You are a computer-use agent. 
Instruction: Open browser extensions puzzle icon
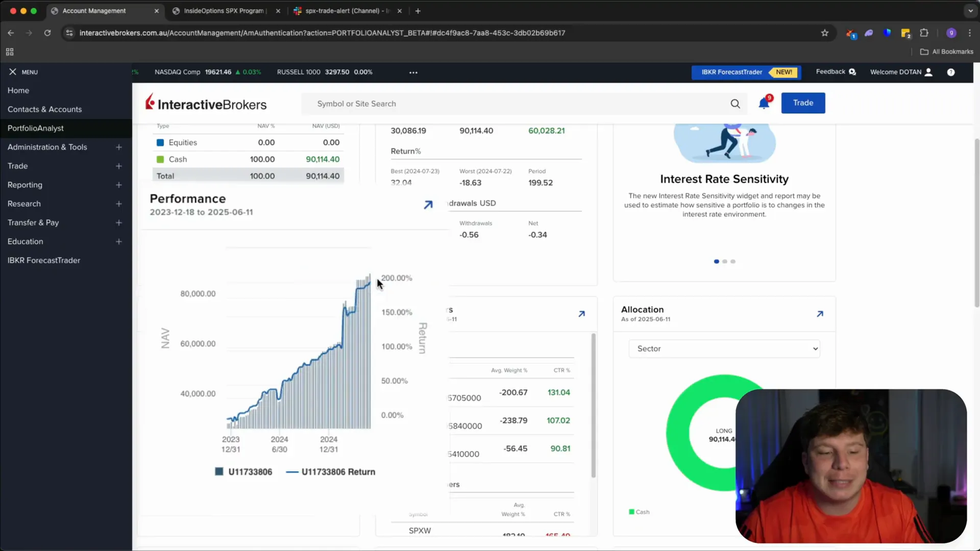coord(924,33)
